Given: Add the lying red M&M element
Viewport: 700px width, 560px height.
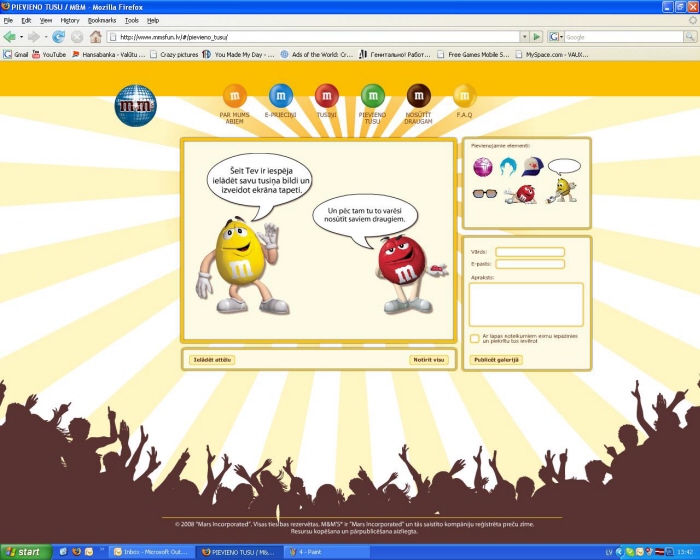Looking at the screenshot, I should click(x=521, y=195).
